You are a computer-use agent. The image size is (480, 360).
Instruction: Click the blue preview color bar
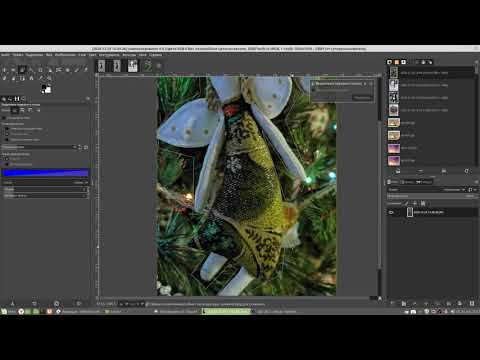pyautogui.click(x=45, y=173)
